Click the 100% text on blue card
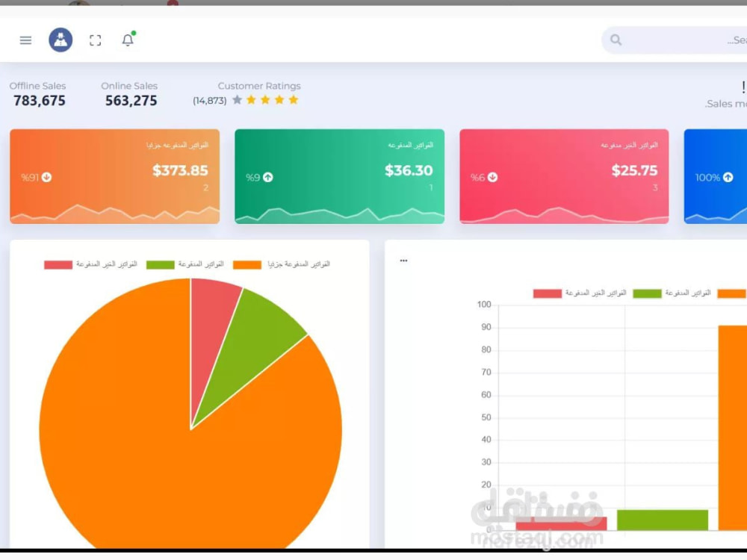This screenshot has height=560, width=747. [x=707, y=178]
